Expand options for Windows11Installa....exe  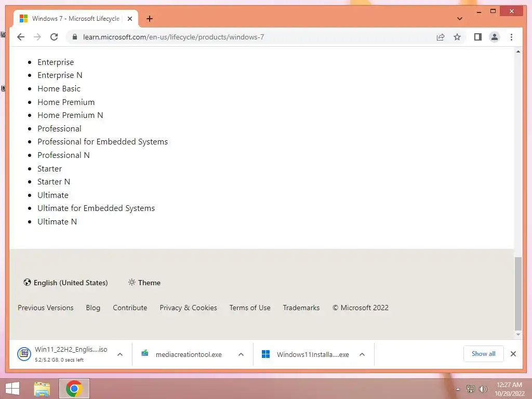(x=362, y=354)
